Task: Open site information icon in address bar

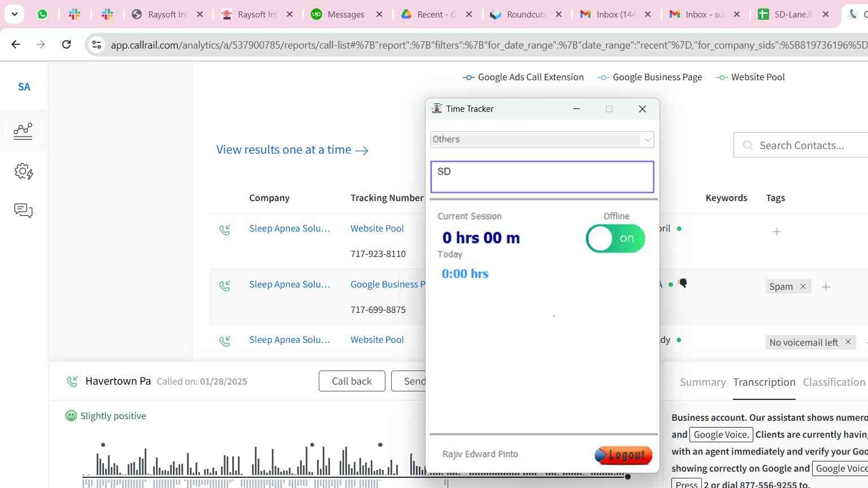Action: pos(97,45)
